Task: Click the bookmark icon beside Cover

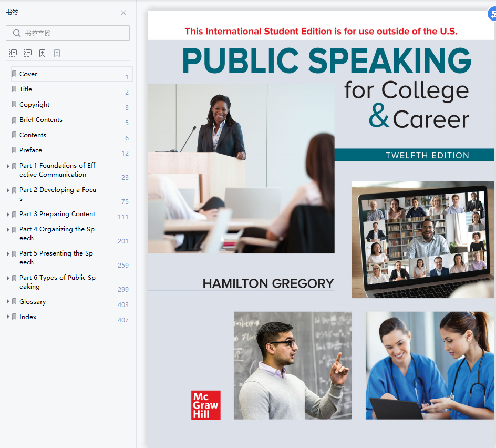Action: 14,74
